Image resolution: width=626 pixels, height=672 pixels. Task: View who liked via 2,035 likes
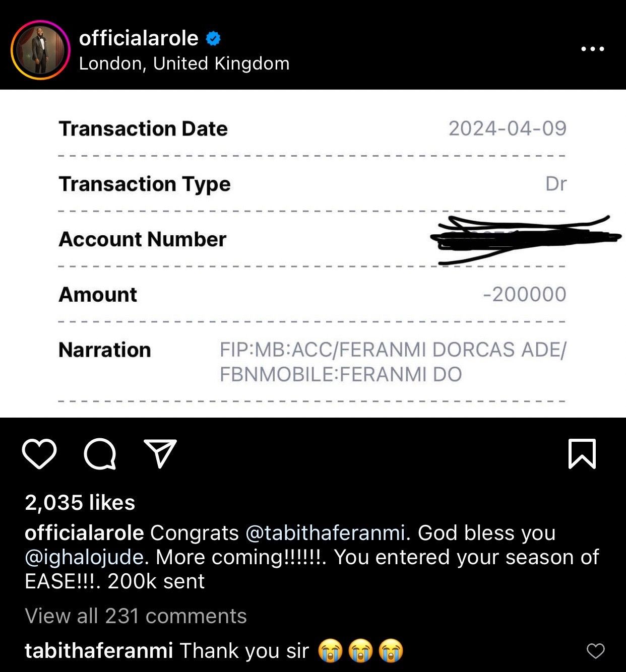point(80,502)
